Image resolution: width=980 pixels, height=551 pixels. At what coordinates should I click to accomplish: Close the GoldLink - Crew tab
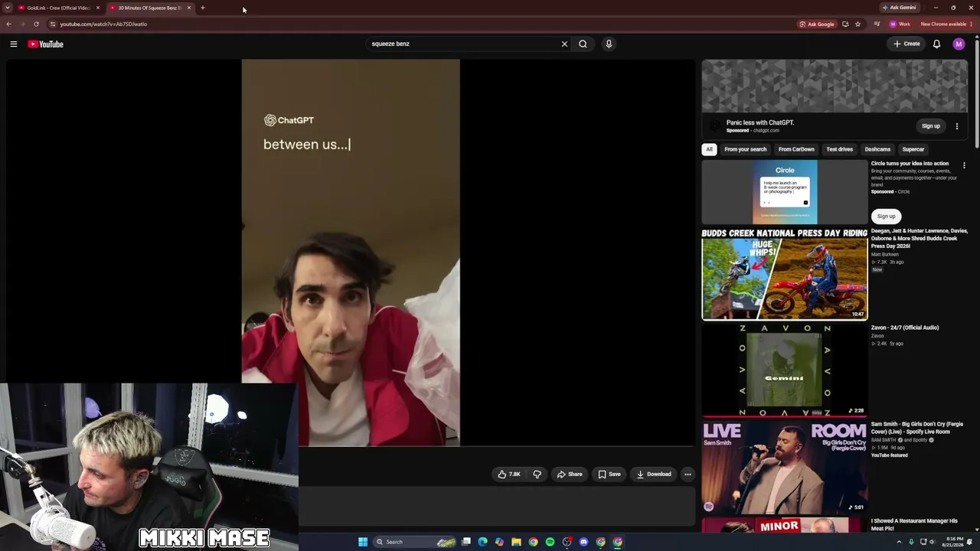pos(98,8)
